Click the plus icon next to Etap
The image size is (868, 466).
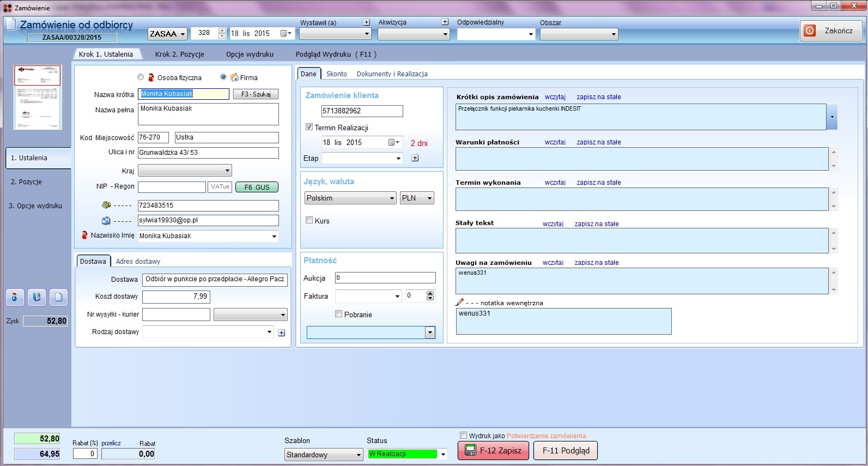(415, 158)
